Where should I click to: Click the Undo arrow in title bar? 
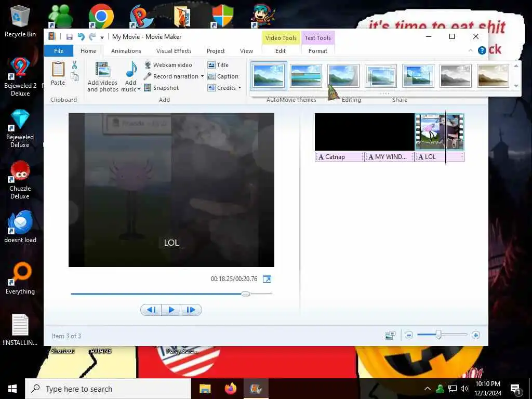81,37
